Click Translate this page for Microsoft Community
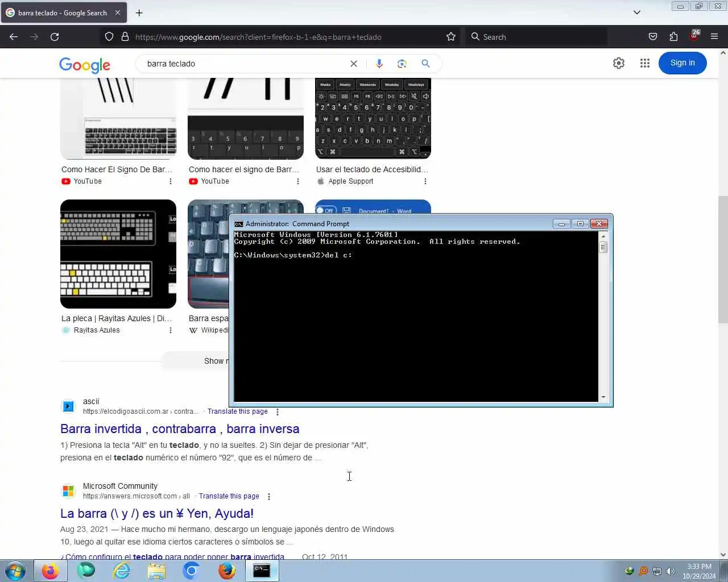The width and height of the screenshot is (728, 582). [229, 496]
